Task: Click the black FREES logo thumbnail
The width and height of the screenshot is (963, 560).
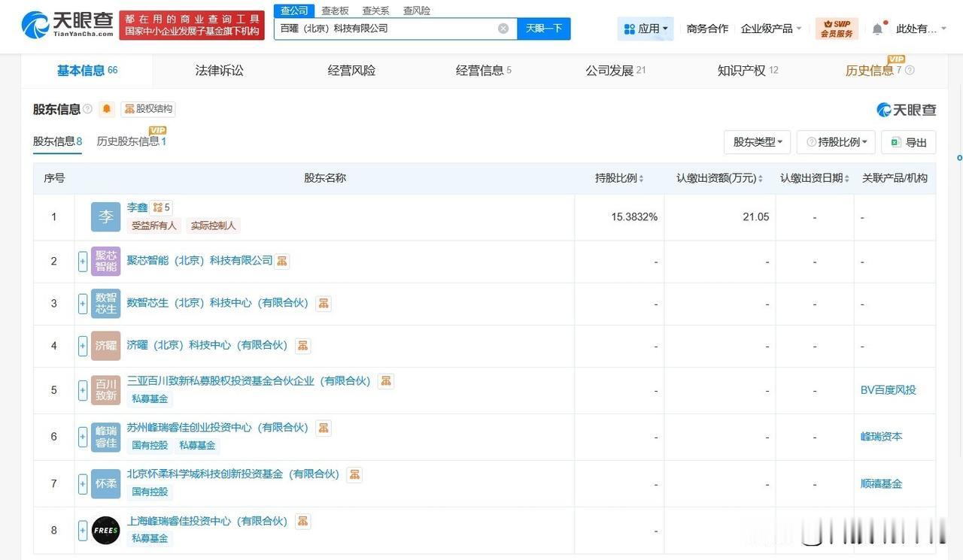Action: click(105, 530)
